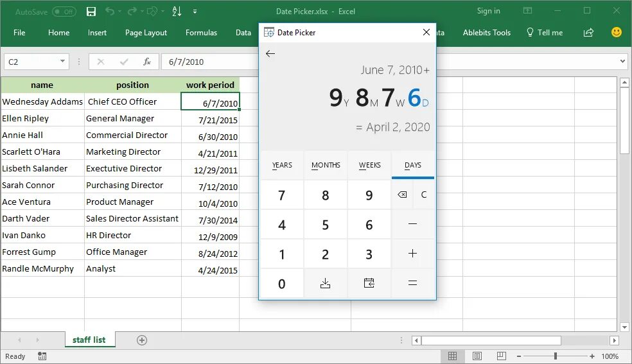
Task: Click the equals button on keypad
Action: click(413, 283)
